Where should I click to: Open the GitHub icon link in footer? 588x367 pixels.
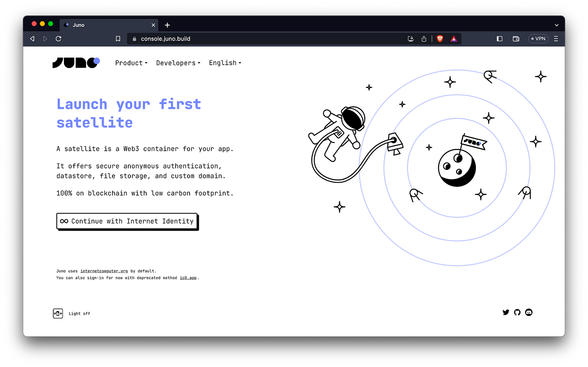click(x=517, y=312)
